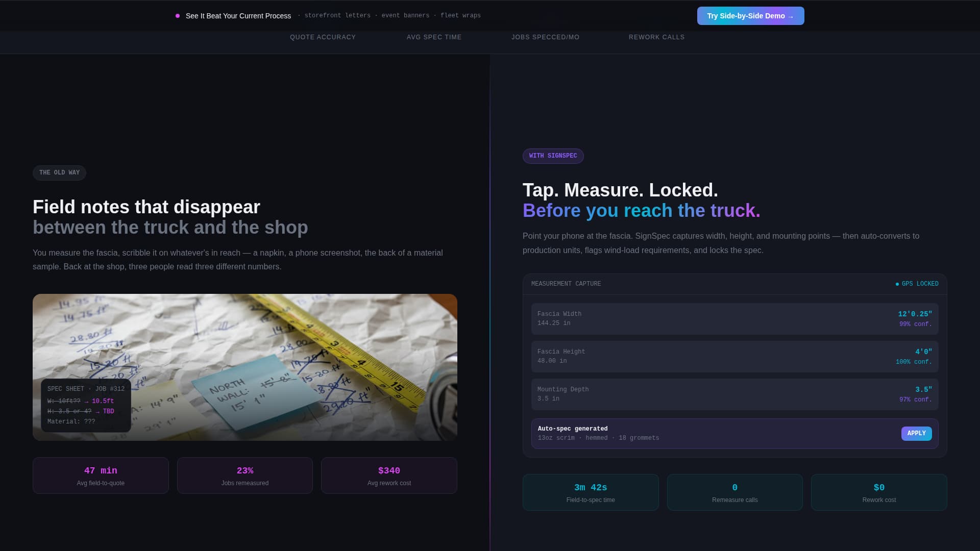Click the "Material: ???" line in spec sheet
This screenshot has width=980, height=551.
(71, 422)
